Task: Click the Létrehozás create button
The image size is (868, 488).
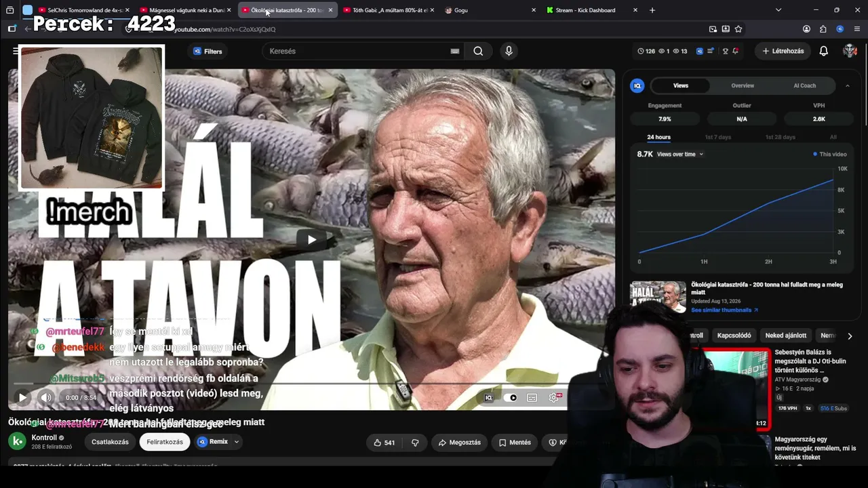Action: pyautogui.click(x=783, y=52)
